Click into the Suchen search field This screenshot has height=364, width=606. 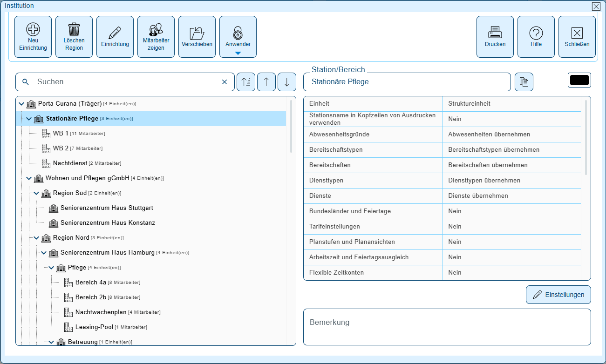[126, 82]
